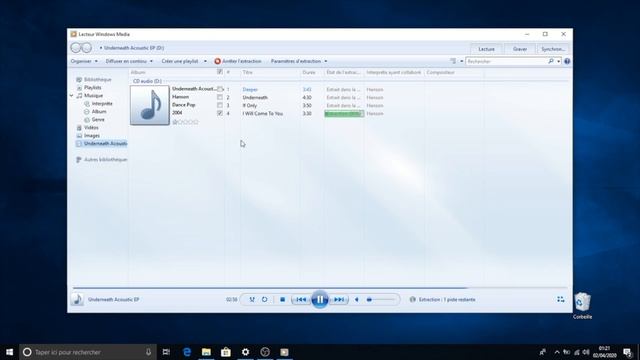Select the Underneath Acoustic CD entry in sidebar
This screenshot has height=360, width=640.
pyautogui.click(x=102, y=144)
